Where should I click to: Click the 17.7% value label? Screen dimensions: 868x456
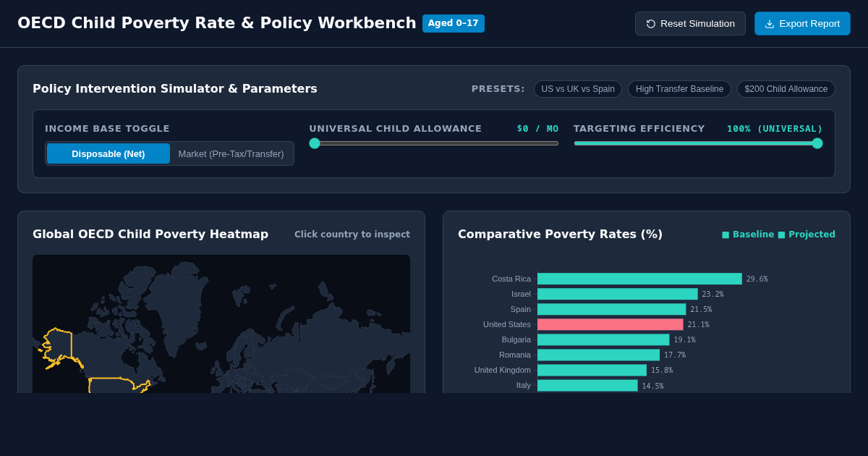click(675, 355)
